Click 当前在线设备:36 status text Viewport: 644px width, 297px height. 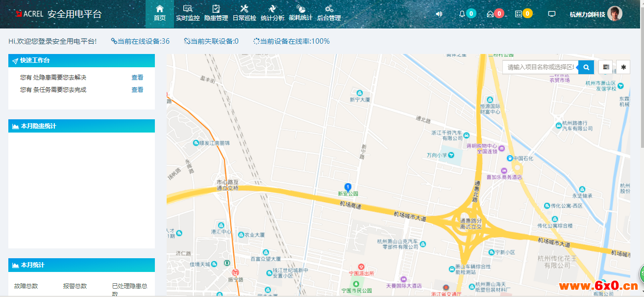[140, 41]
